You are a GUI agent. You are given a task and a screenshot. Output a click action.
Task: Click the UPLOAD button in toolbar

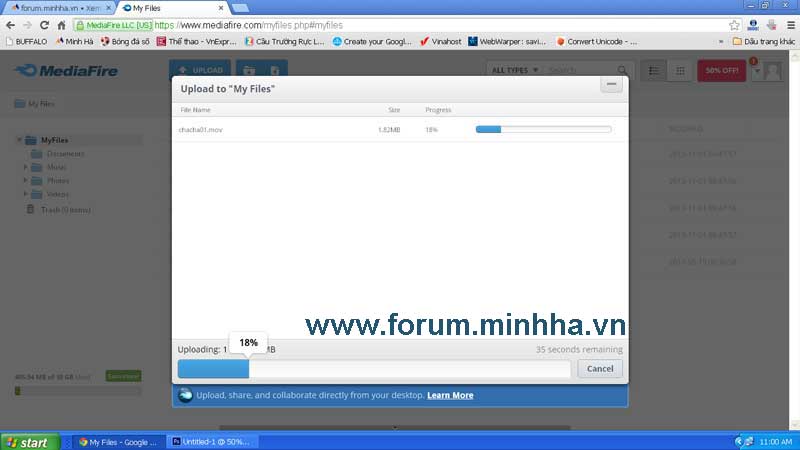click(x=200, y=70)
